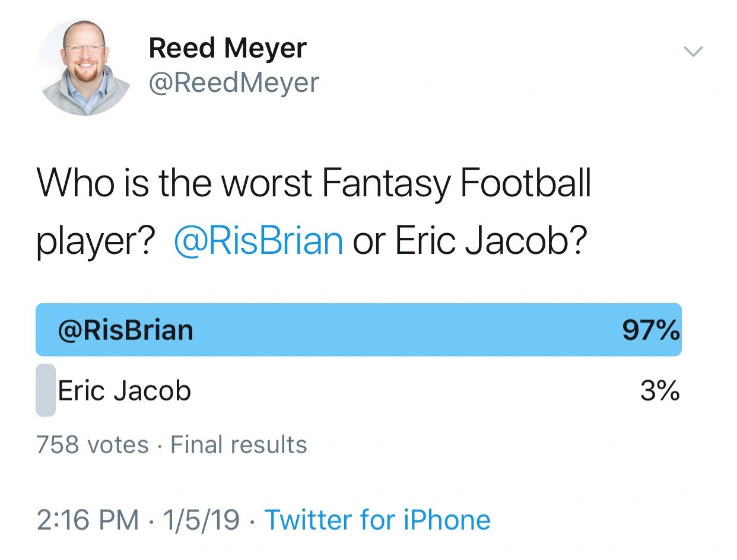Click the words Fantasy Football in tweet
The height and width of the screenshot is (560, 737).
coord(456,183)
